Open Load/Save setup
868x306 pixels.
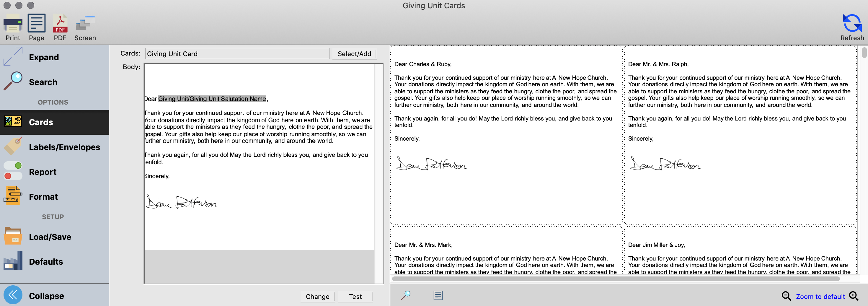50,237
